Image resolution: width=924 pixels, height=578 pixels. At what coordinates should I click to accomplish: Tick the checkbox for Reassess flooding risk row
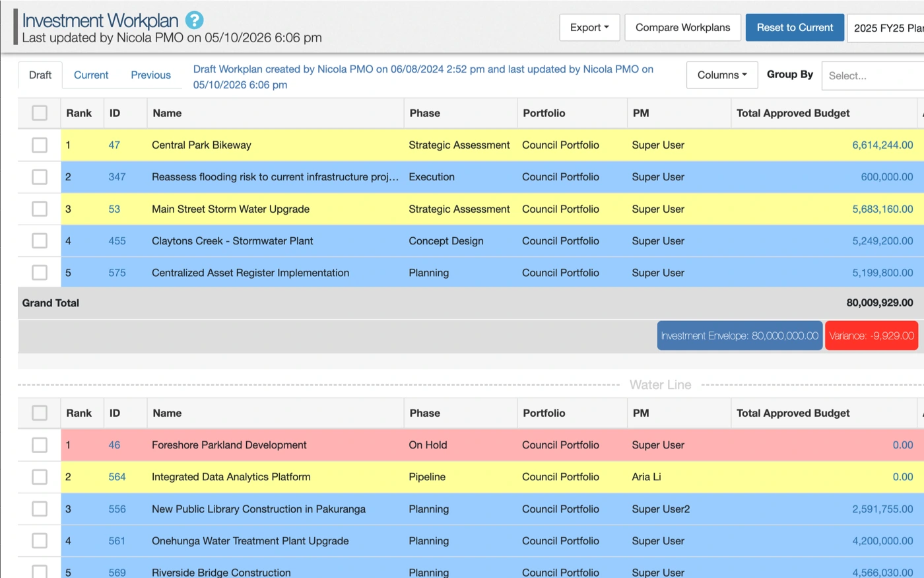pyautogui.click(x=40, y=177)
